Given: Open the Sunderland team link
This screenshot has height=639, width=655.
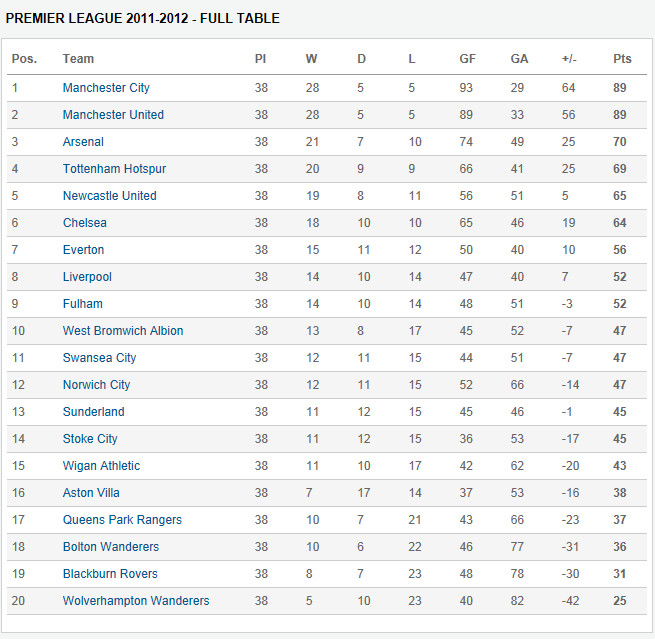Looking at the screenshot, I should [x=93, y=412].
